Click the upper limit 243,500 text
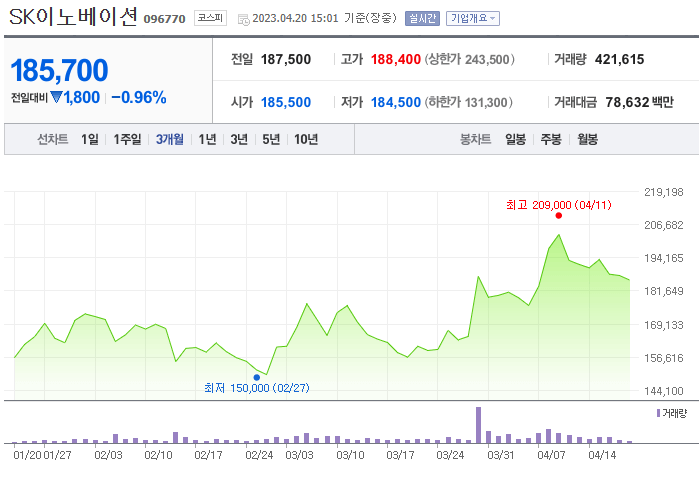The width and height of the screenshot is (699, 477). 469,59
